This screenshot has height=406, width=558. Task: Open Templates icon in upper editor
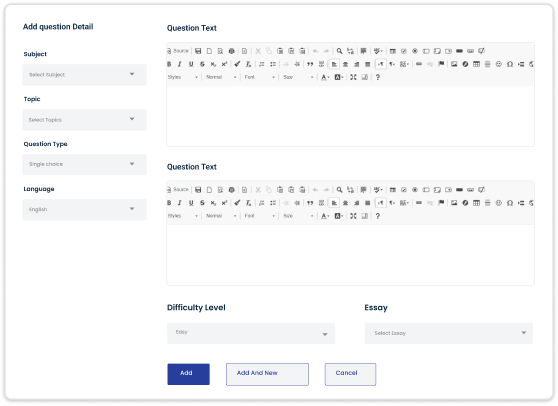[x=244, y=51]
